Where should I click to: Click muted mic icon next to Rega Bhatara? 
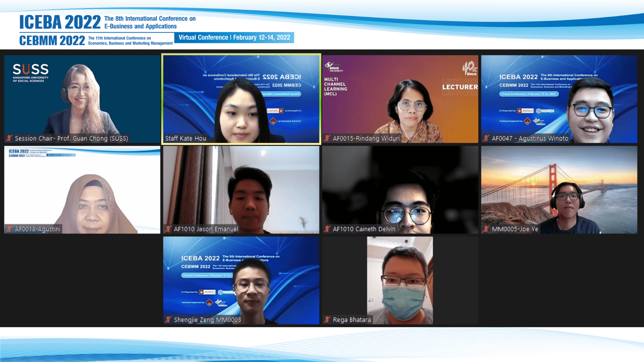coord(327,320)
